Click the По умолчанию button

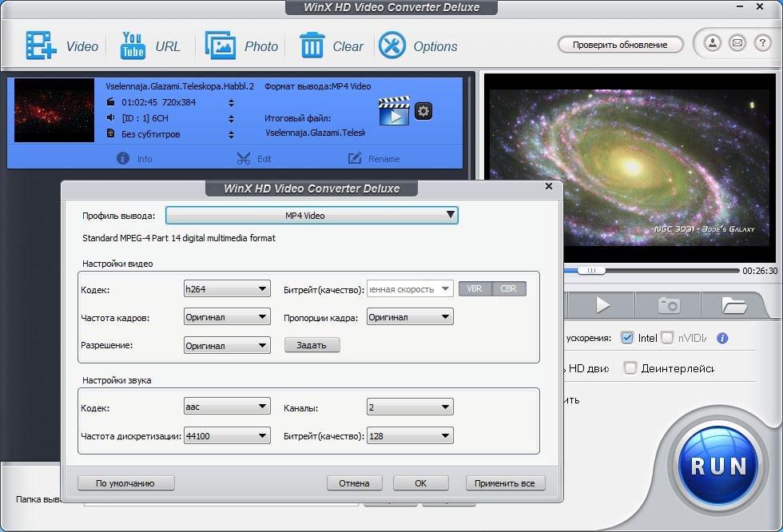[x=126, y=483]
